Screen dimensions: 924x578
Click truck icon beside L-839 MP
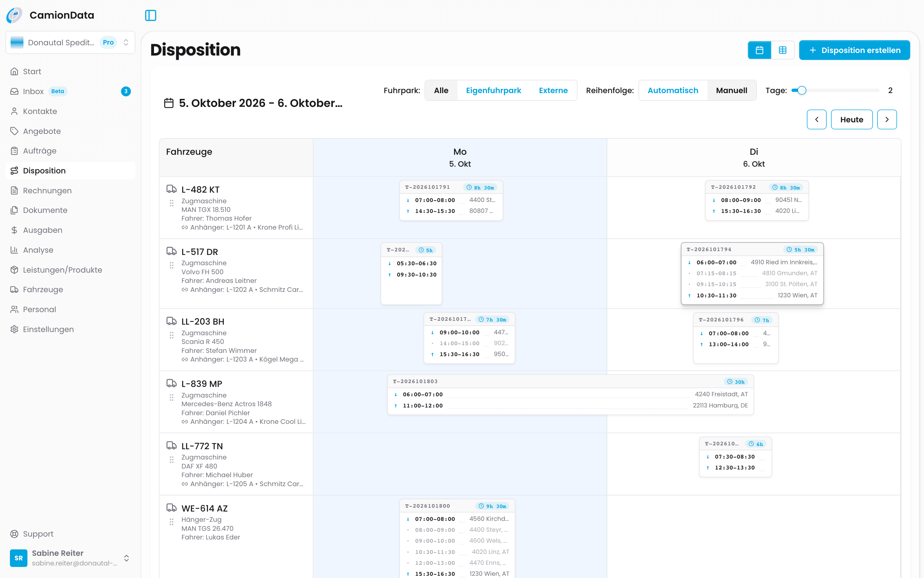coord(171,383)
